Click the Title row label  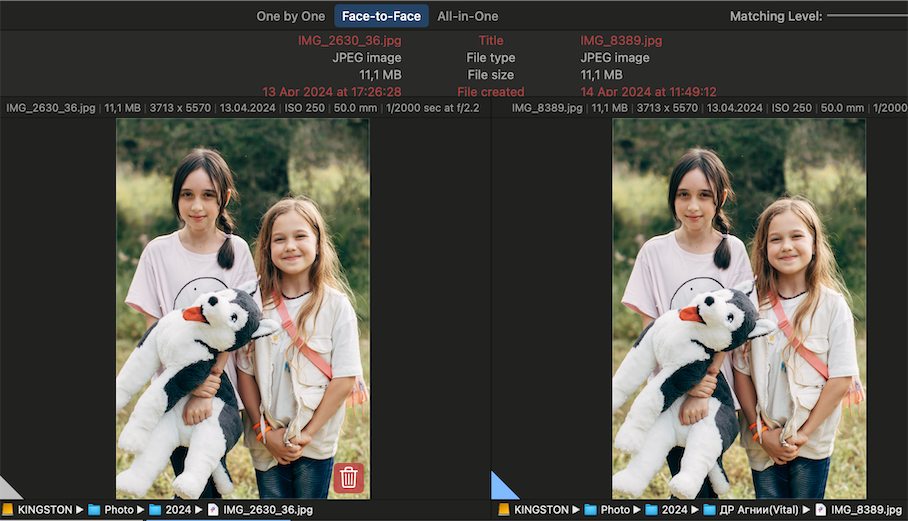(x=490, y=41)
